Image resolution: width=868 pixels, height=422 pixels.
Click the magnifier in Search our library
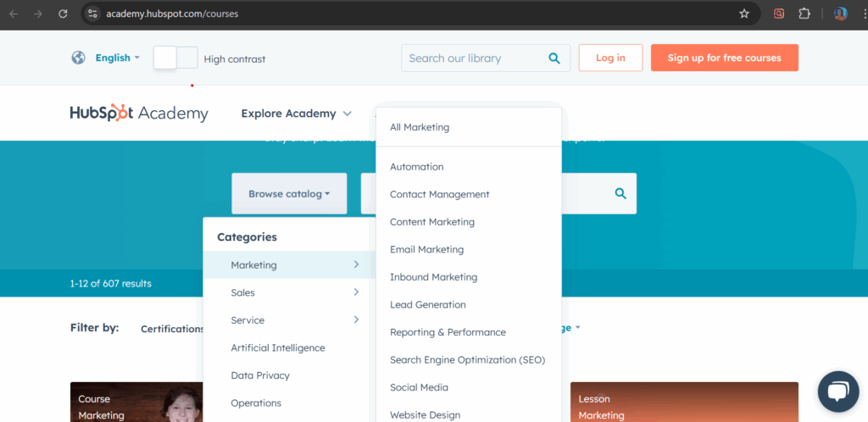pyautogui.click(x=554, y=58)
